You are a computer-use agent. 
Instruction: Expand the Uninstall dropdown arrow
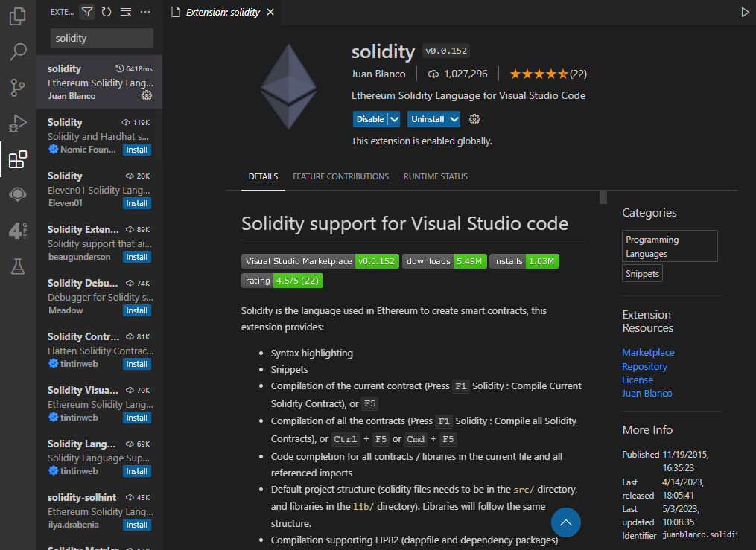[454, 119]
